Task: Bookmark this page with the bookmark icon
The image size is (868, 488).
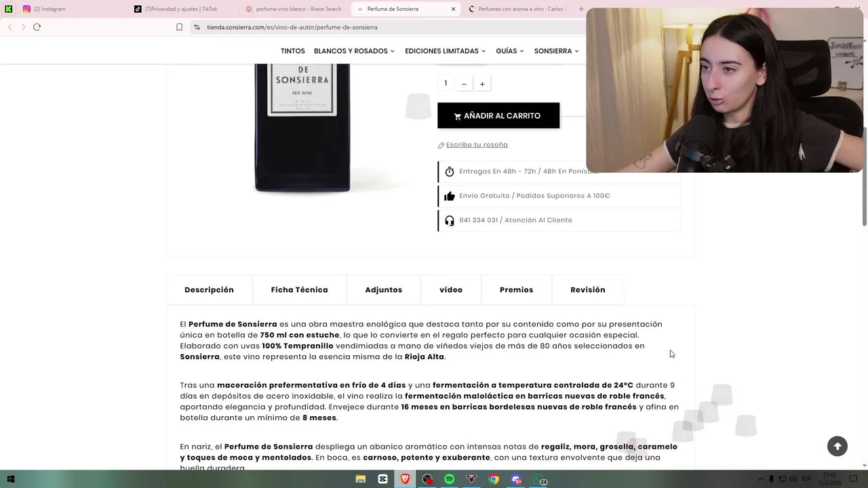Action: pos(179,27)
